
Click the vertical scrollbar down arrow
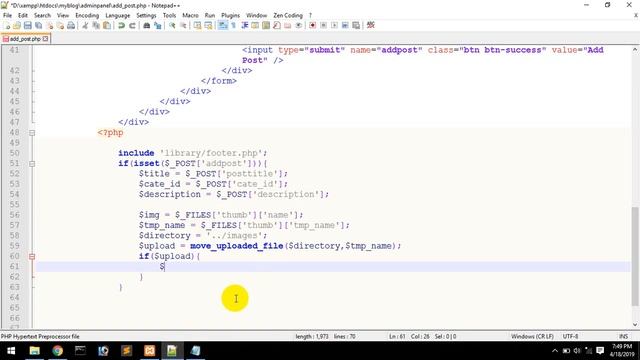coord(635,325)
